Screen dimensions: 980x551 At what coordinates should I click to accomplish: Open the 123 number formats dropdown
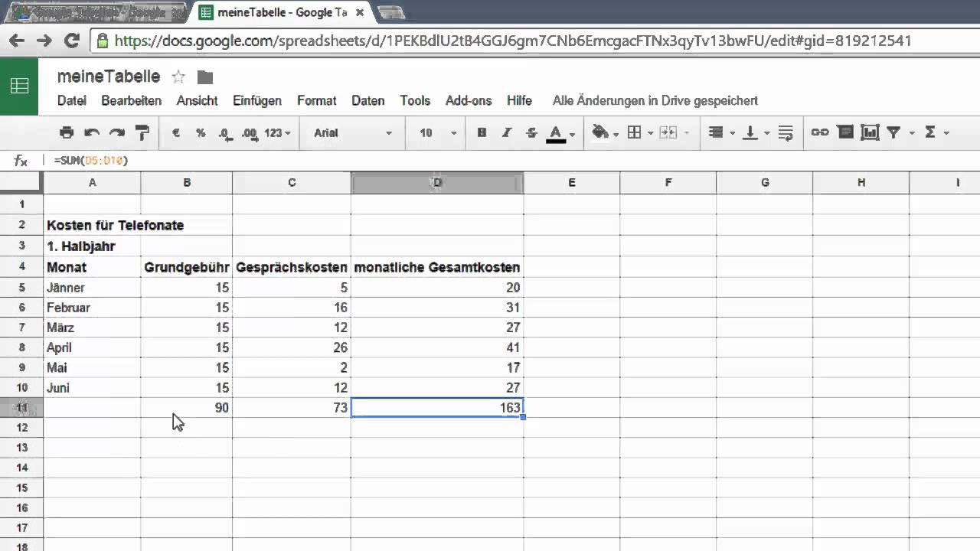click(x=277, y=132)
